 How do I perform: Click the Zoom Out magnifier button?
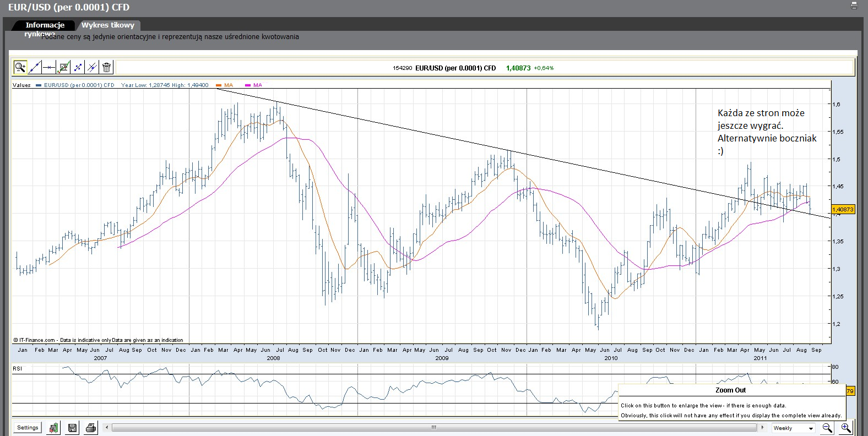click(x=827, y=428)
